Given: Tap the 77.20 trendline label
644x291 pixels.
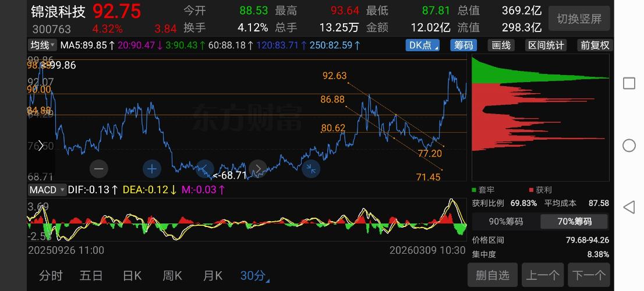Looking at the screenshot, I should (430, 154).
